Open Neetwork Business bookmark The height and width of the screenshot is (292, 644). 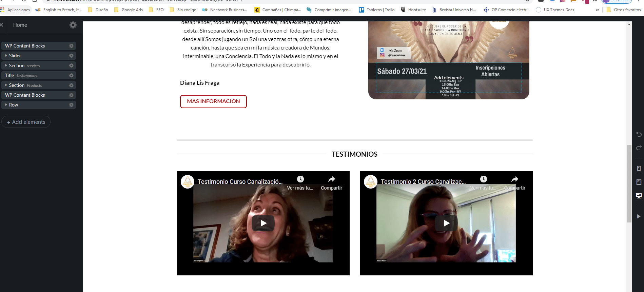225,10
